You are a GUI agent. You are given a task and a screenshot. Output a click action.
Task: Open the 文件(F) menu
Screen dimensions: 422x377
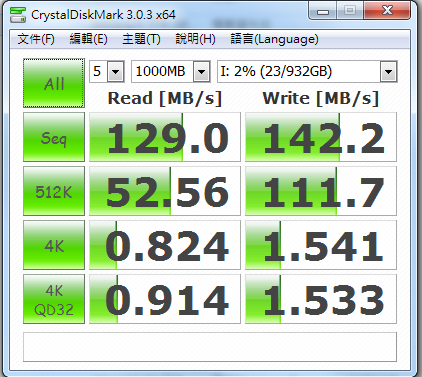pos(36,39)
